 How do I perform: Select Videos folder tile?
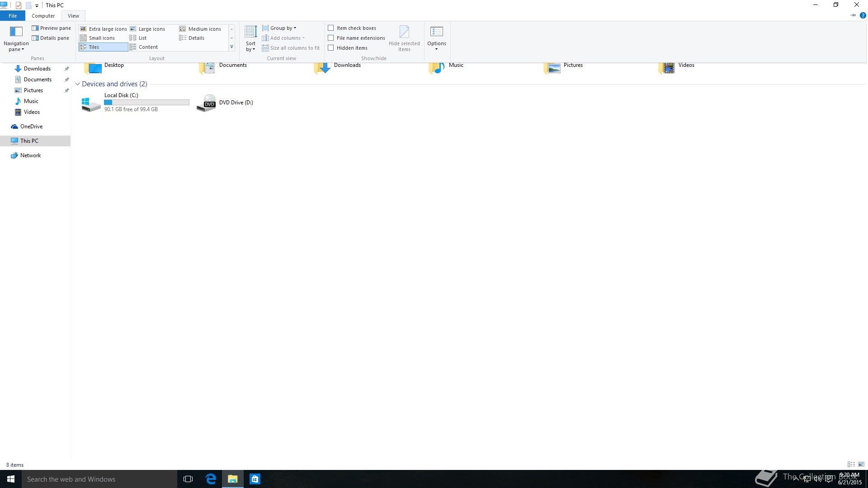click(677, 68)
